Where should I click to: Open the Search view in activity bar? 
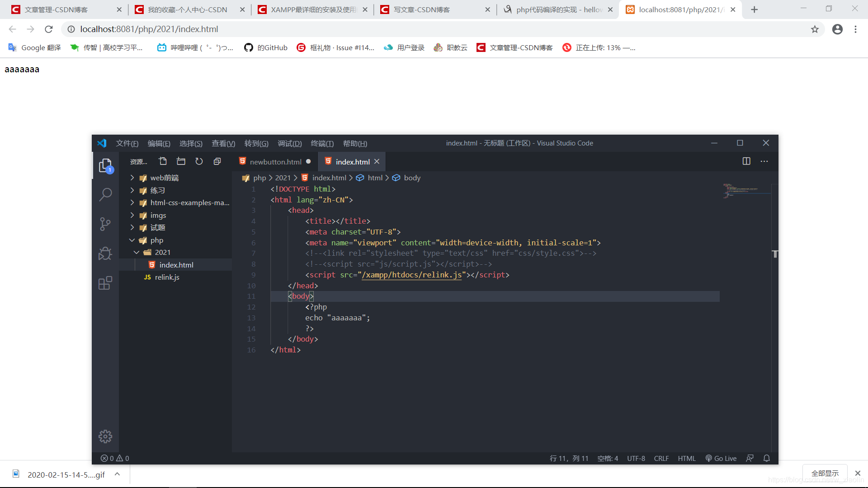point(105,195)
